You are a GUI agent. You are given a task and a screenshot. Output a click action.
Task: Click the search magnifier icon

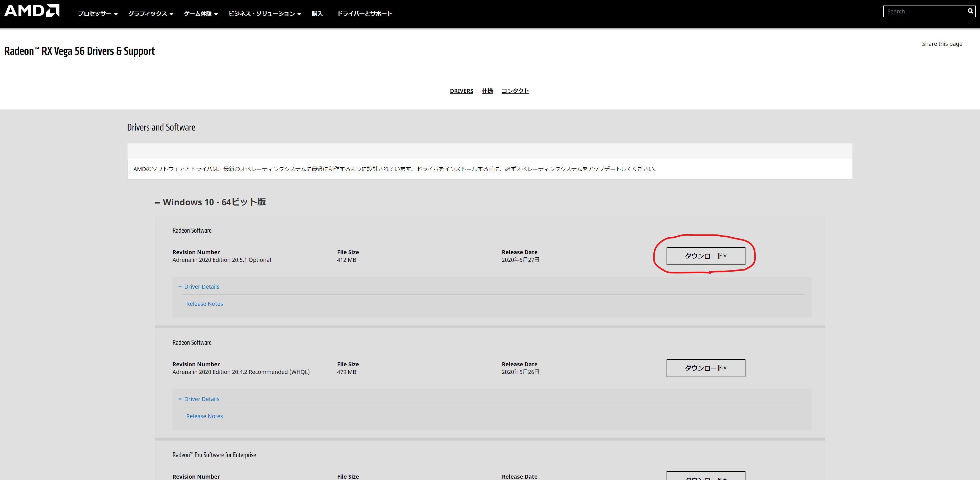[970, 11]
